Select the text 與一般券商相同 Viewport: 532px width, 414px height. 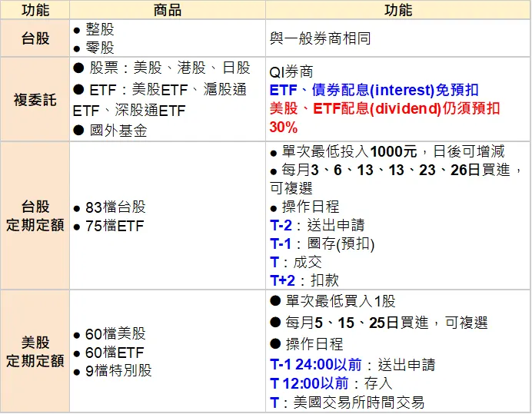[x=320, y=38]
